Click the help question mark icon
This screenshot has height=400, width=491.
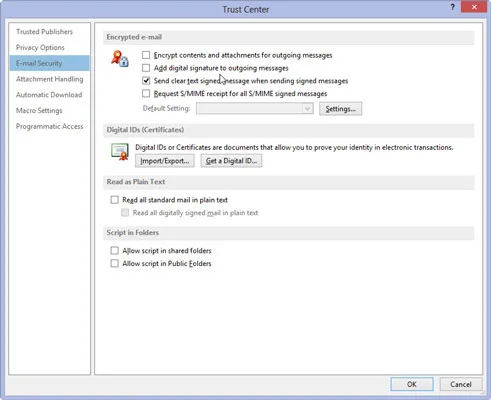point(452,7)
